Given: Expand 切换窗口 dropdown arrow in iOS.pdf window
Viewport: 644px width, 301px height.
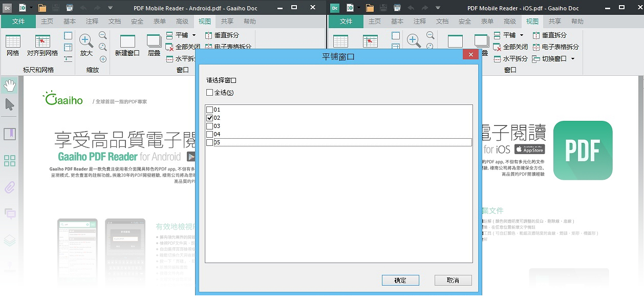Looking at the screenshot, I should (x=573, y=58).
